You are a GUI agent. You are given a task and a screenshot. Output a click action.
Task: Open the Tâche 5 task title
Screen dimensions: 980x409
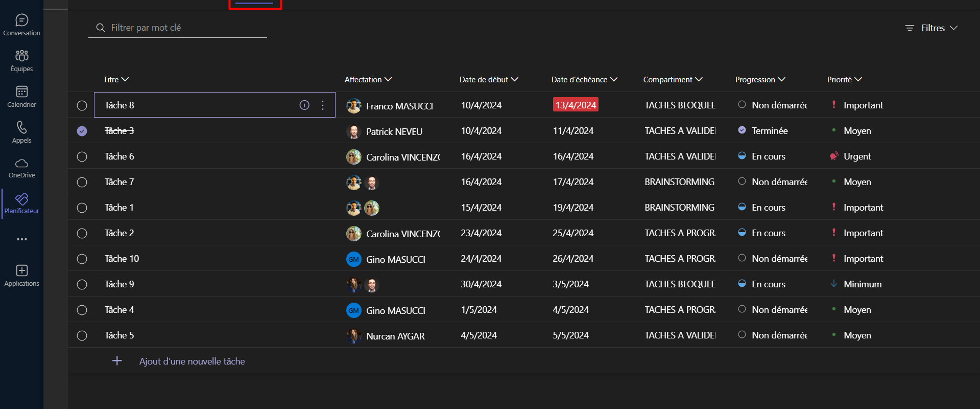pyautogui.click(x=119, y=335)
